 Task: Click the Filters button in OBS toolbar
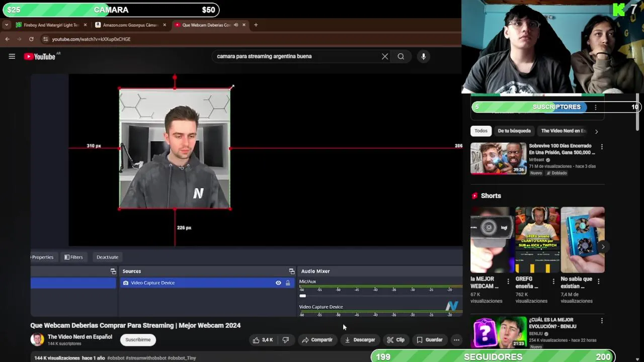point(73,257)
